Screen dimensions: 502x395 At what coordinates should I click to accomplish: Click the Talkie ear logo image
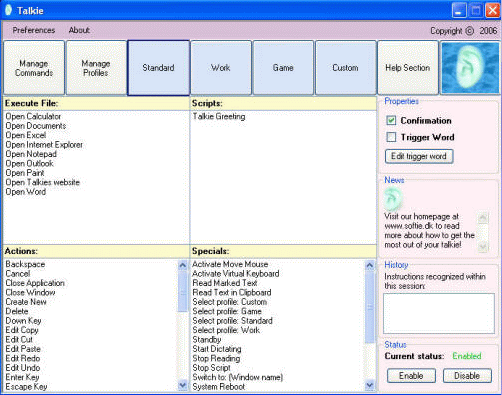click(x=470, y=68)
